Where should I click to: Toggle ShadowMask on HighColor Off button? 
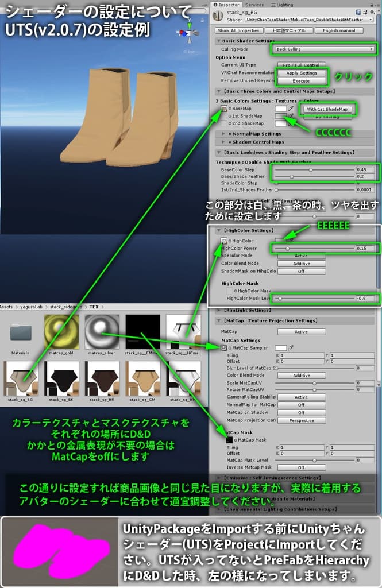[302, 271]
